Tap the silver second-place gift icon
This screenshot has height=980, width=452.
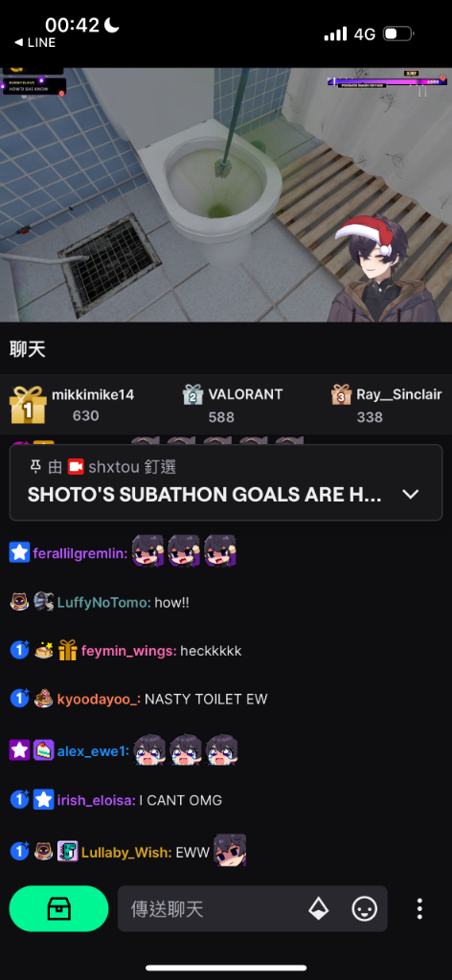point(193,395)
